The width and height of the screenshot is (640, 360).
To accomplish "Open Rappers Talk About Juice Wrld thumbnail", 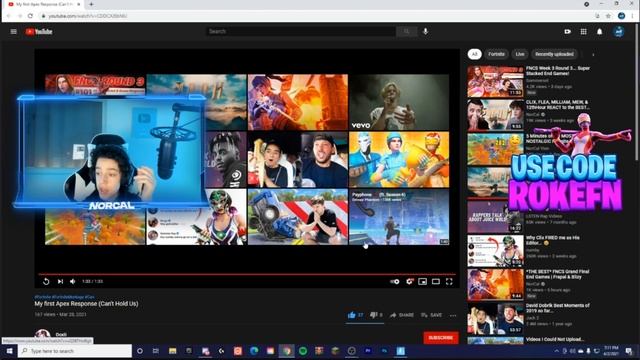I will (x=495, y=216).
